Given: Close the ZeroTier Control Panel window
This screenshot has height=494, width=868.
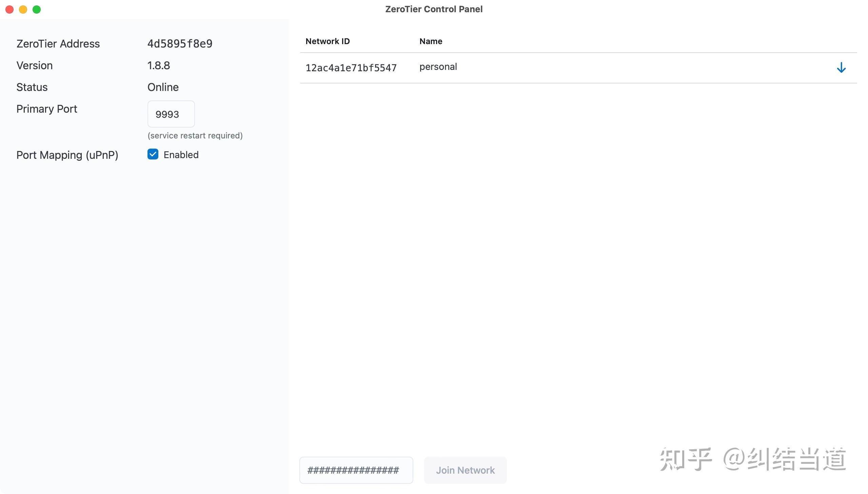Looking at the screenshot, I should (9, 9).
